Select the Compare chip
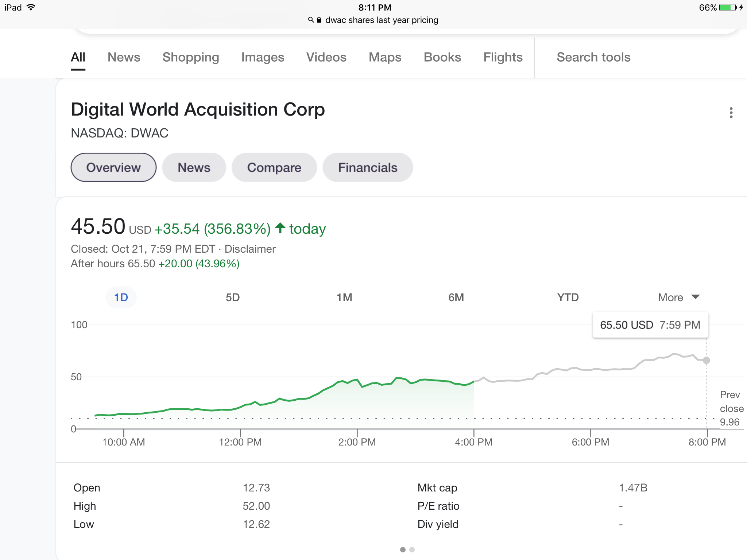Viewport: 747px width, 560px height. click(x=274, y=167)
